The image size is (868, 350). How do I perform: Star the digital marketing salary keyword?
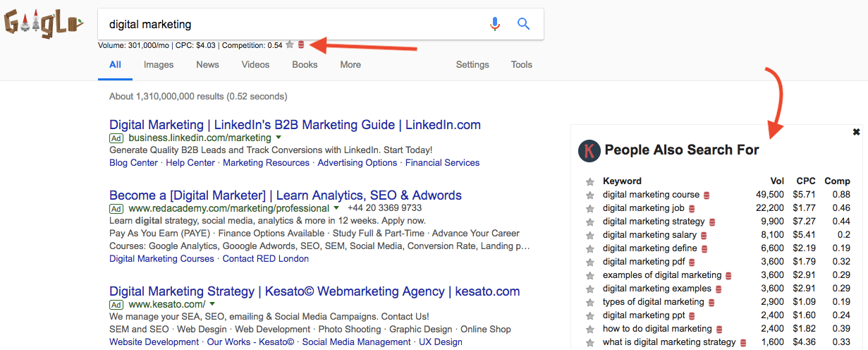[x=590, y=235]
